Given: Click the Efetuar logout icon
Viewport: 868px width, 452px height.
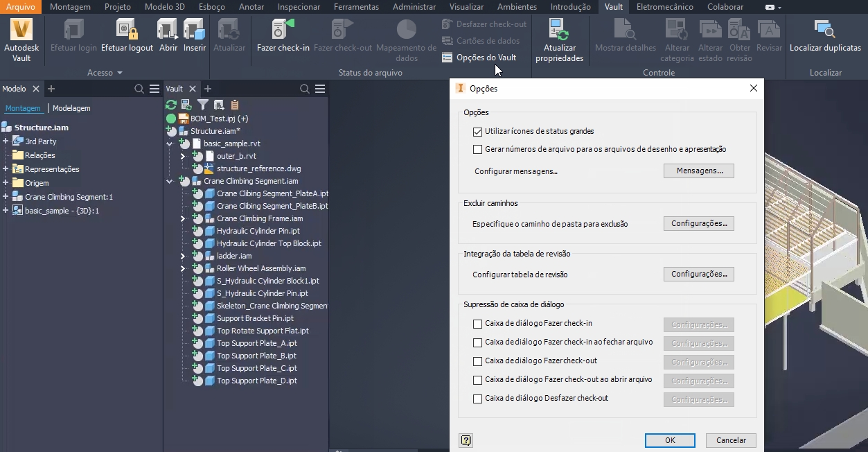Looking at the screenshot, I should click(127, 30).
